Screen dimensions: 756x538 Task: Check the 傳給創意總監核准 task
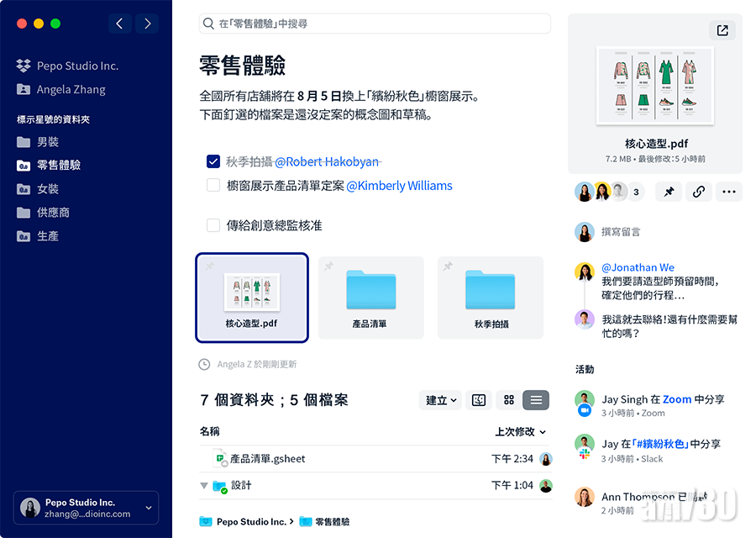click(x=213, y=225)
